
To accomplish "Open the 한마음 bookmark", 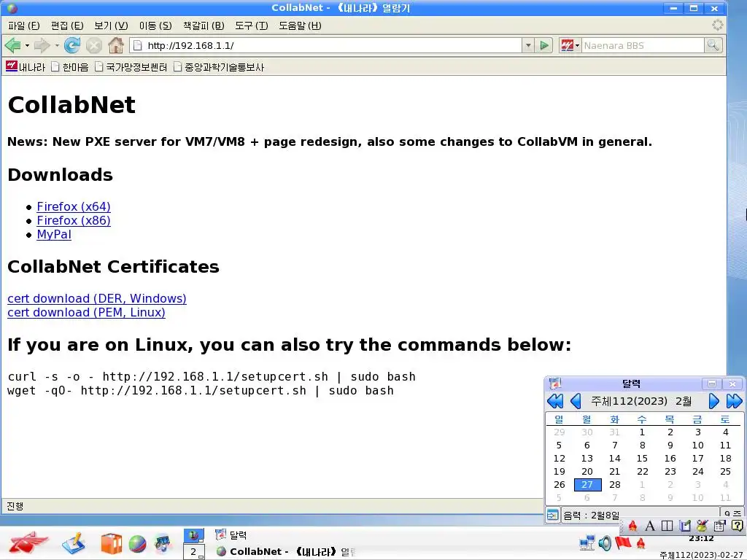I will pyautogui.click(x=69, y=67).
